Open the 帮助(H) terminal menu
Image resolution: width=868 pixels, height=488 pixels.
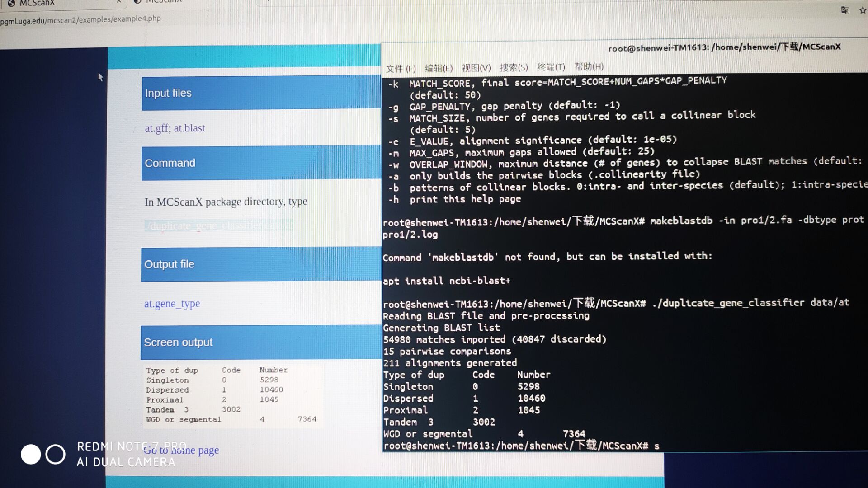tap(589, 66)
